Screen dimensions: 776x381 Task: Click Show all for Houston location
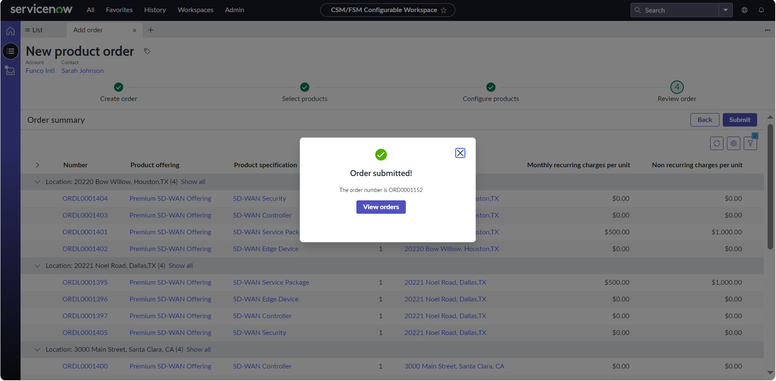(193, 182)
